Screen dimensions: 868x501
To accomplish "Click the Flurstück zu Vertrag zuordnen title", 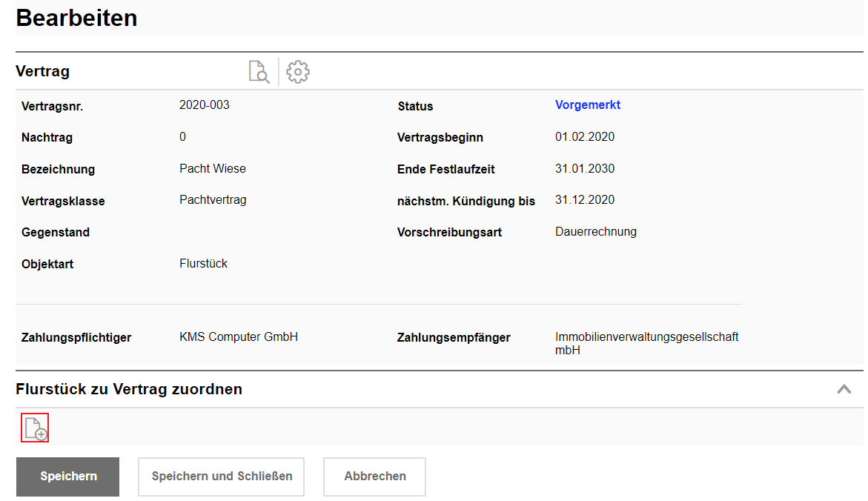I will [x=129, y=389].
